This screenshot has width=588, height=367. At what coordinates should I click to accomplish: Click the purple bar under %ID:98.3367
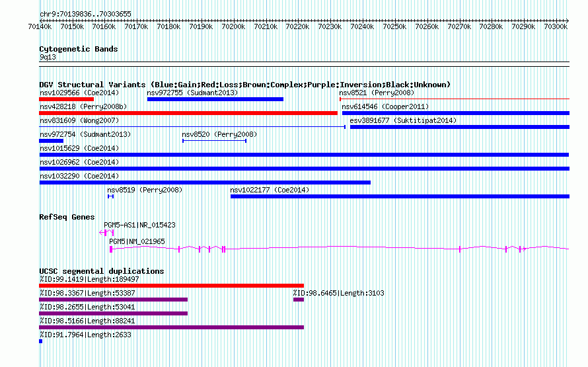point(113,300)
